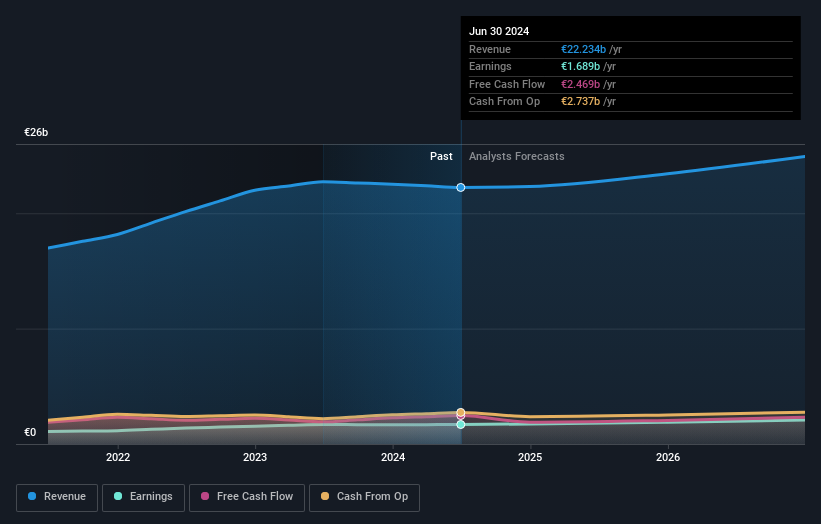The height and width of the screenshot is (524, 821).
Task: Toggle the Cash From Op legend button
Action: (x=364, y=497)
